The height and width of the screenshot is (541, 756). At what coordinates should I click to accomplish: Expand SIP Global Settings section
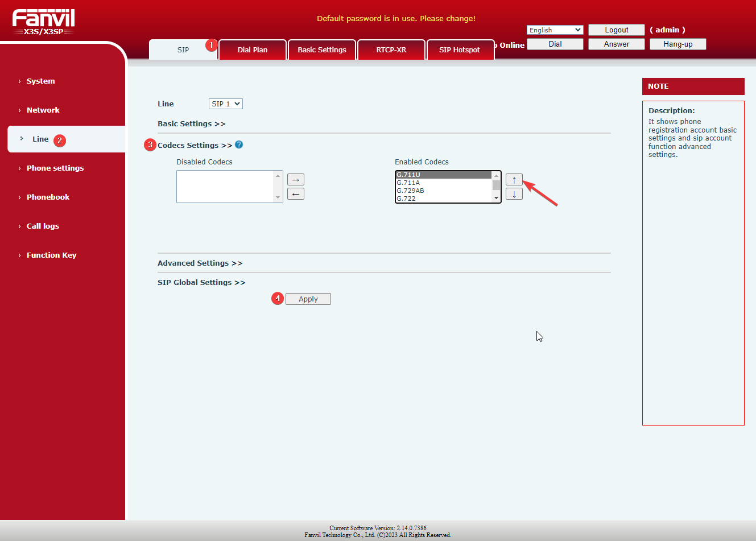coord(201,282)
